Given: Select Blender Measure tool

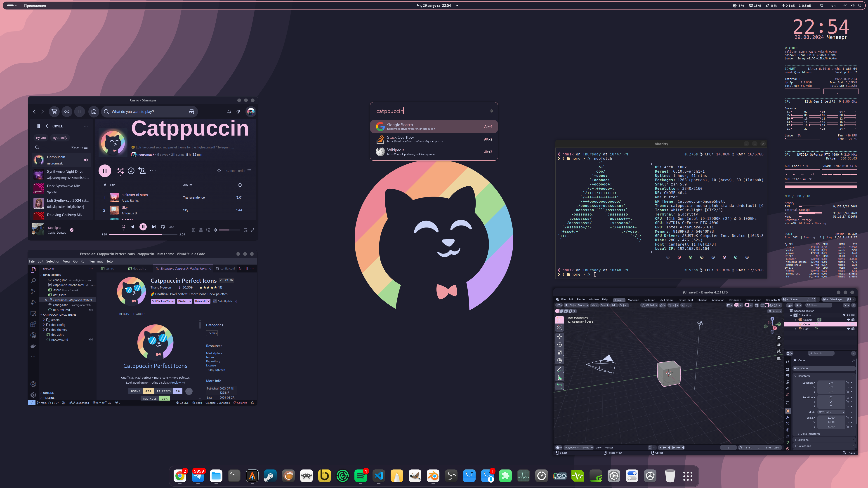Looking at the screenshot, I should click(x=560, y=378).
